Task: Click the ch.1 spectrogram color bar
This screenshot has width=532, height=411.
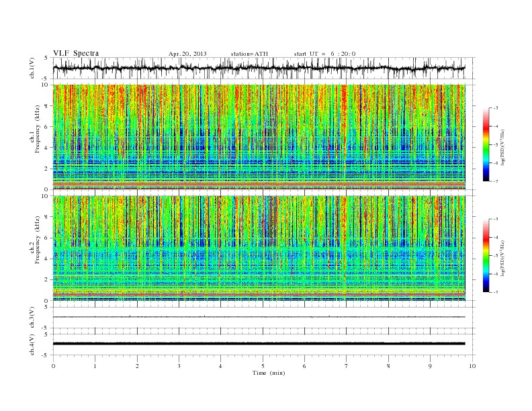Action: click(x=486, y=144)
